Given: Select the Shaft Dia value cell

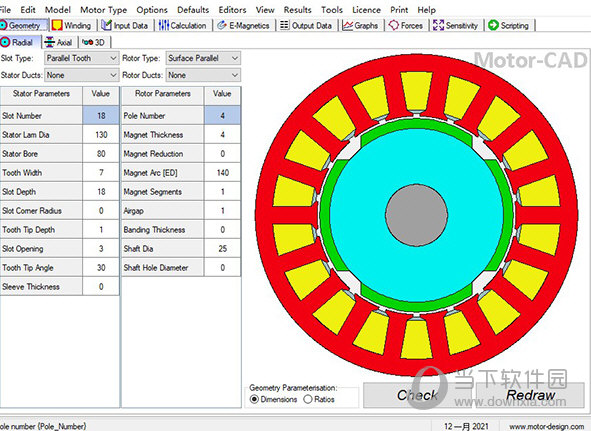Looking at the screenshot, I should [x=222, y=248].
